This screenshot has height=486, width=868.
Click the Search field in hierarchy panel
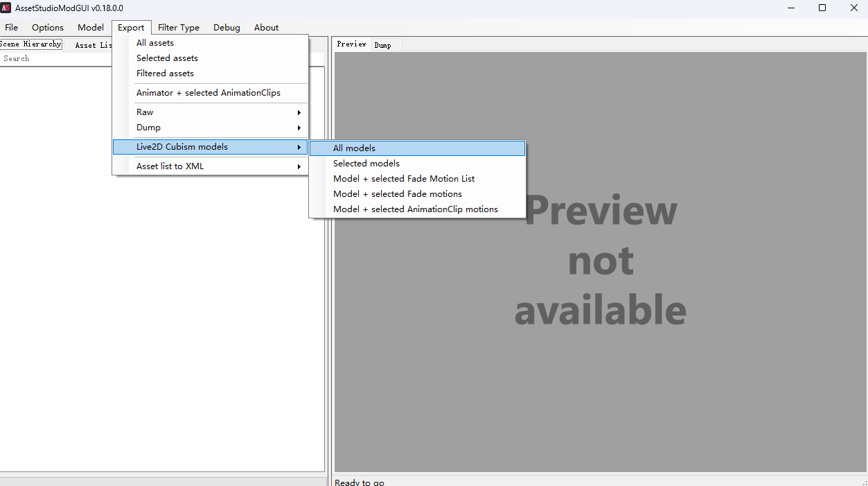[55, 59]
